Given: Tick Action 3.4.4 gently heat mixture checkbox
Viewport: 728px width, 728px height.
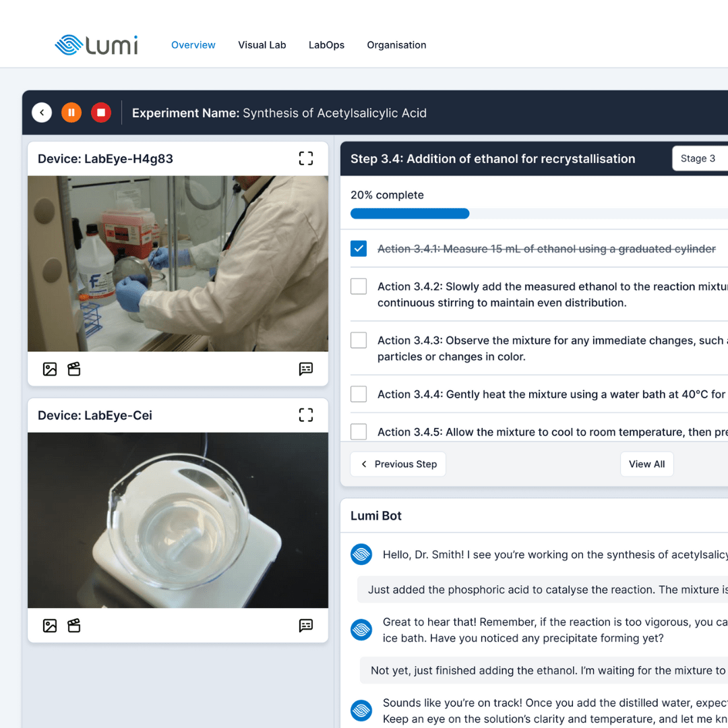Looking at the screenshot, I should [359, 394].
